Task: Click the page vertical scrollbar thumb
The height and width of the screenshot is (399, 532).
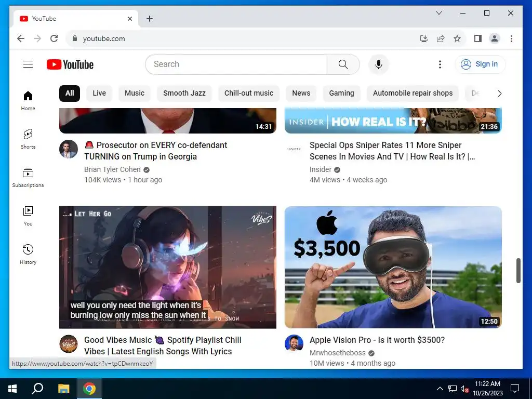Action: (x=518, y=270)
